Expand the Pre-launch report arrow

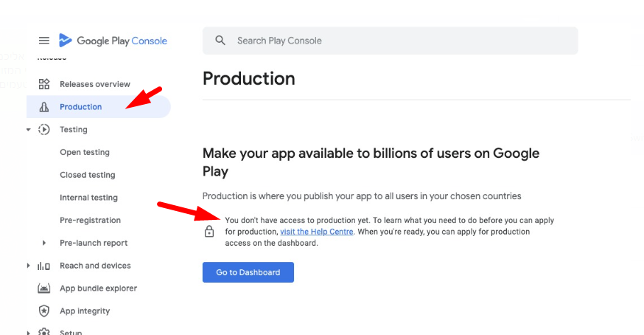point(44,243)
